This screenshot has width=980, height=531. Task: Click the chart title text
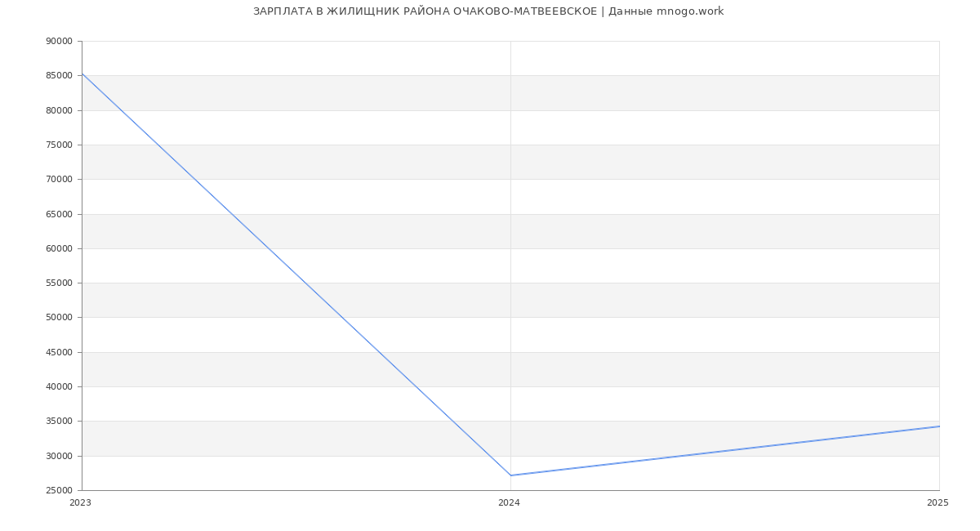(x=488, y=11)
